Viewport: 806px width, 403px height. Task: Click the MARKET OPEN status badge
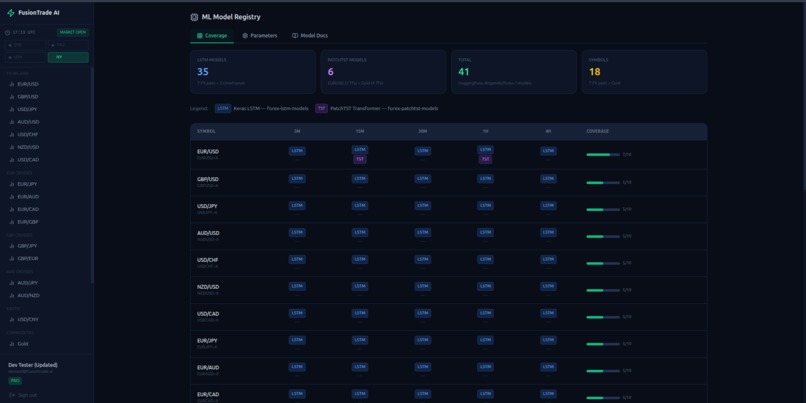pyautogui.click(x=72, y=32)
